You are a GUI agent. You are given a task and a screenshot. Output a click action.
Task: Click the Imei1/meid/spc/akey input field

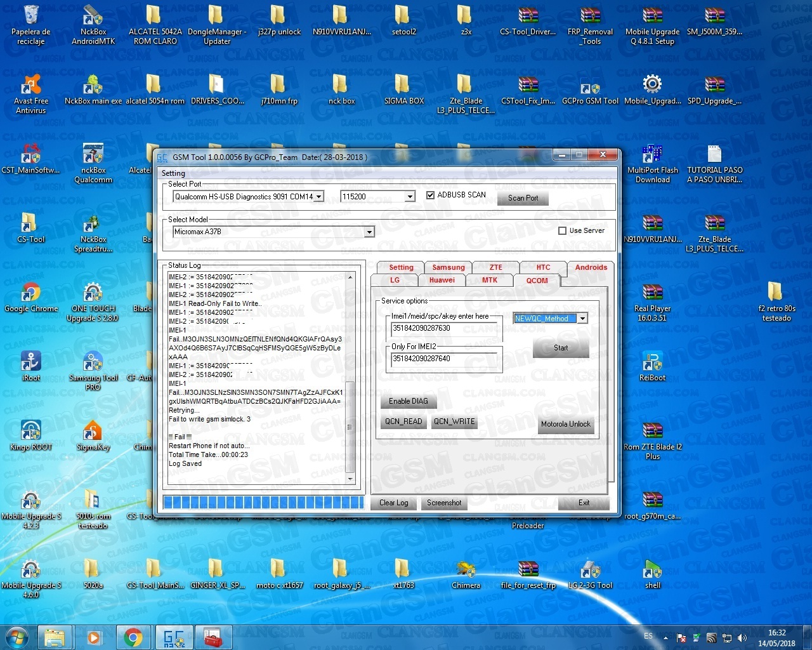(x=443, y=328)
